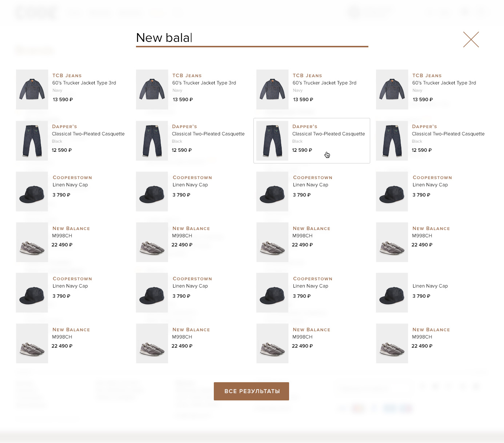The width and height of the screenshot is (504, 443).
Task: Open the highlighted Dapper's Casquette card title
Action: point(328,134)
